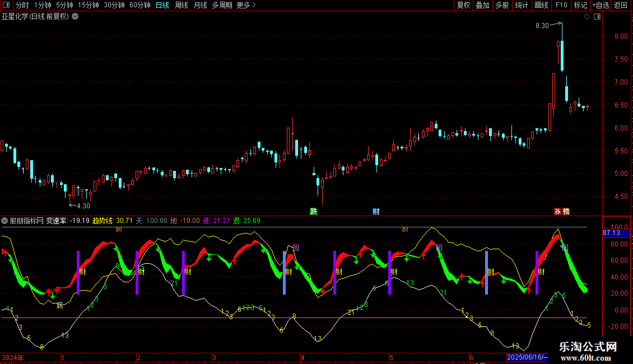The width and height of the screenshot is (633, 364).
Task: Expand the 亚星化学 chart title dropdown
Action: point(75,17)
